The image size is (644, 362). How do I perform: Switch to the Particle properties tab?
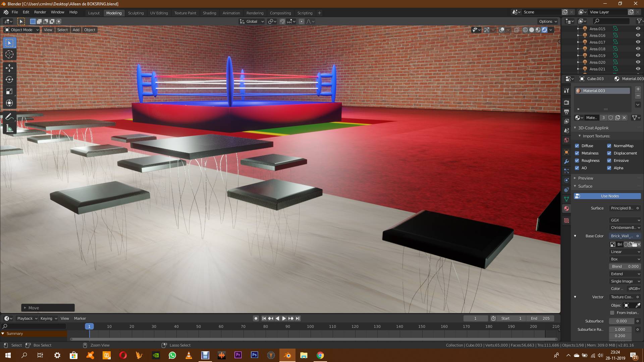pyautogui.click(x=567, y=171)
